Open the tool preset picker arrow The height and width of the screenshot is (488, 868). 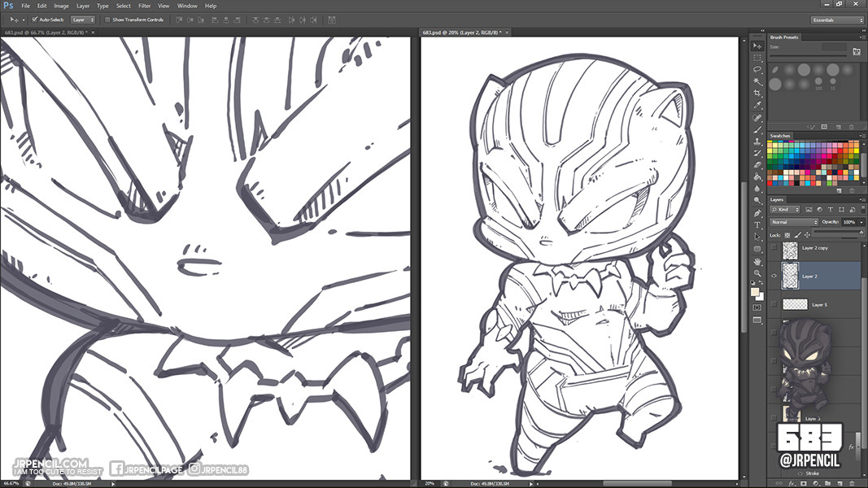[x=24, y=20]
